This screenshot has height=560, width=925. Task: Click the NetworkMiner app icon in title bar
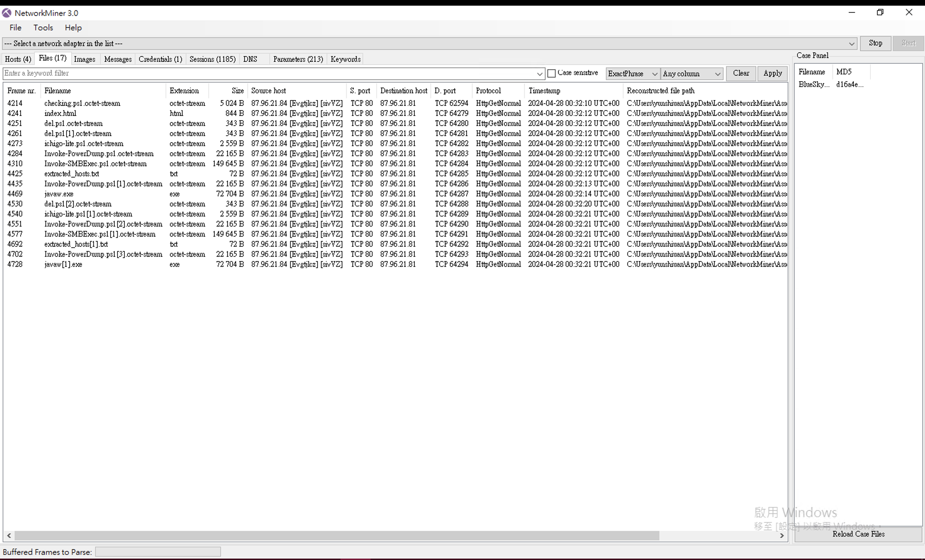pyautogui.click(x=6, y=13)
